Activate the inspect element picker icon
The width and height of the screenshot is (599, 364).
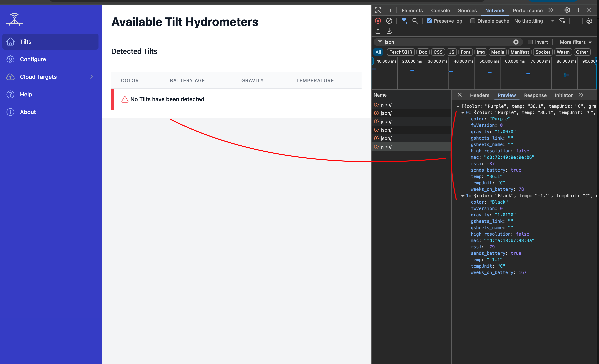(x=378, y=10)
